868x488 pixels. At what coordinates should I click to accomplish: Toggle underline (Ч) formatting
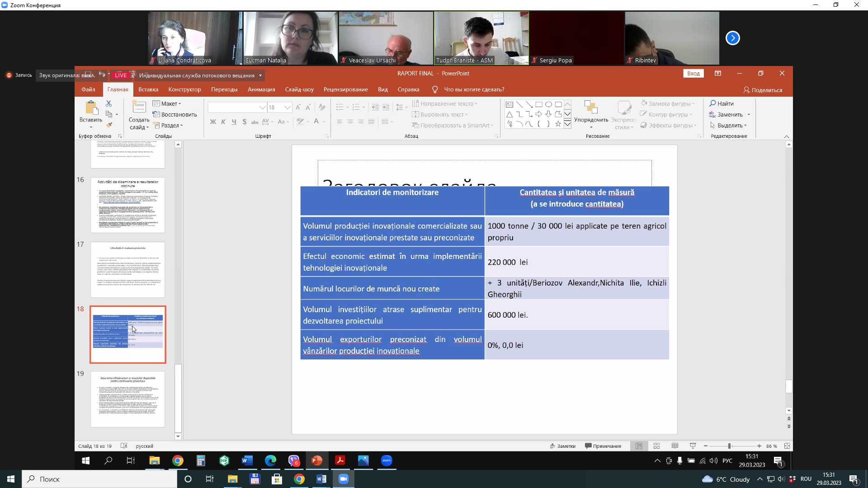click(234, 122)
